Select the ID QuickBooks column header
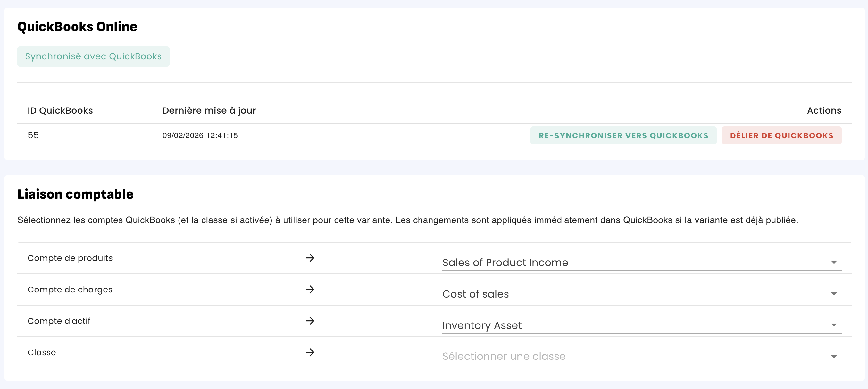 click(x=60, y=110)
